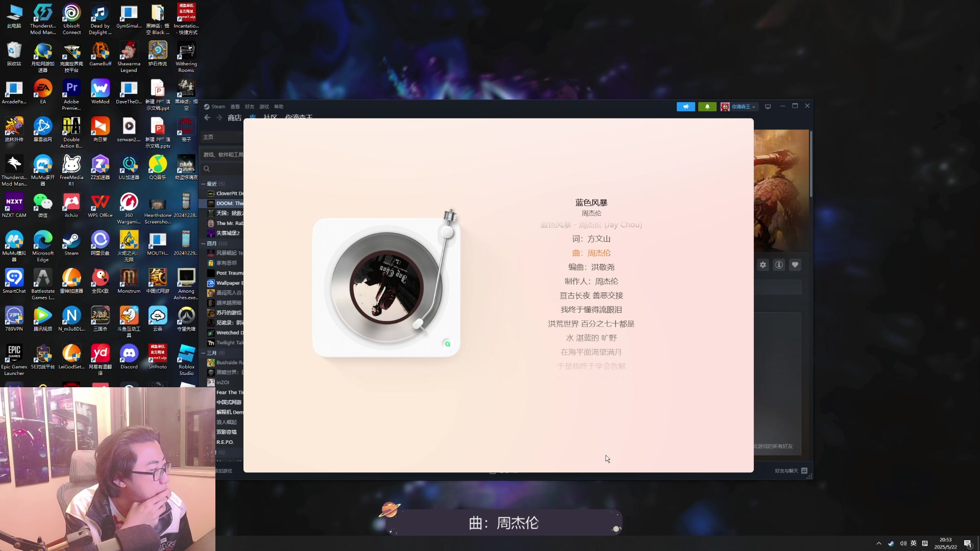Open the Steam menu in menu bar
The height and width of the screenshot is (551, 980).
[215, 107]
